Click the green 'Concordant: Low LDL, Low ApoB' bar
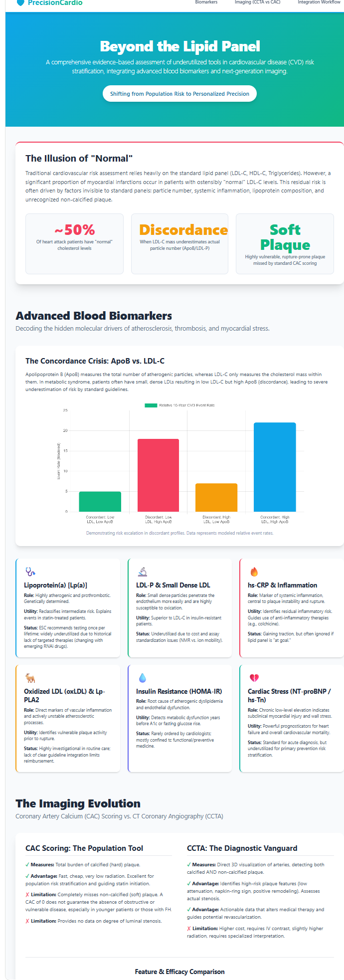This screenshot has width=344, height=980. pyautogui.click(x=100, y=501)
